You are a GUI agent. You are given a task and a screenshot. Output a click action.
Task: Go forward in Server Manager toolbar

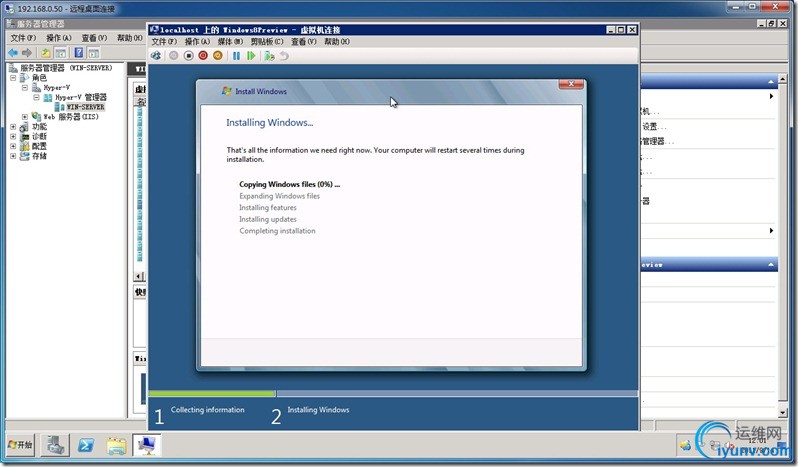(x=27, y=52)
